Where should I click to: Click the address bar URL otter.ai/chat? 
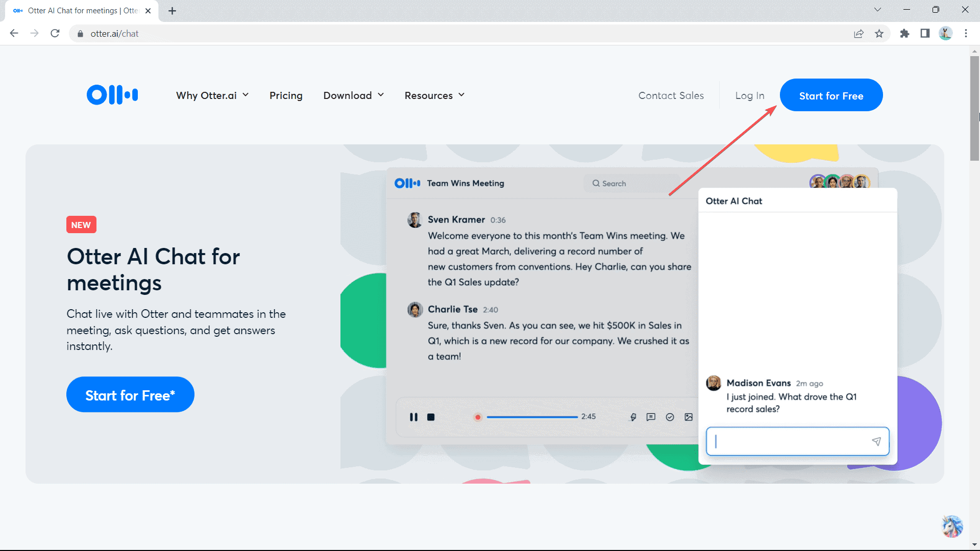coord(114,34)
